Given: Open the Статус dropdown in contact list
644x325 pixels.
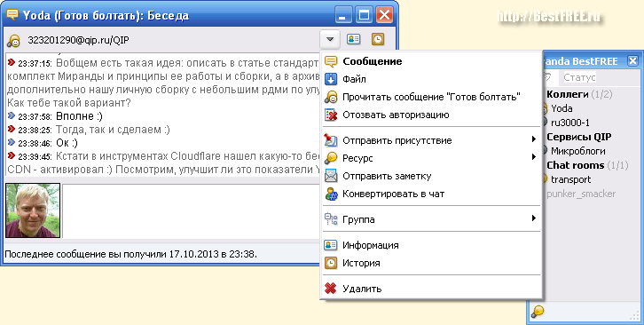Looking at the screenshot, I should click(x=579, y=77).
